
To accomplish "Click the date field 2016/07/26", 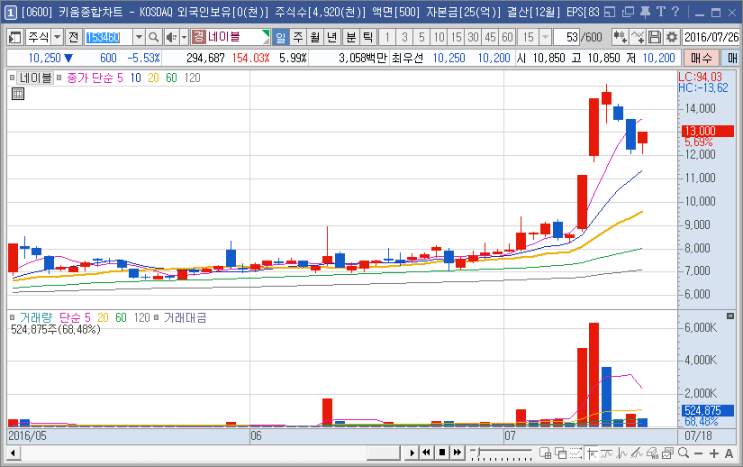I will click(x=711, y=37).
